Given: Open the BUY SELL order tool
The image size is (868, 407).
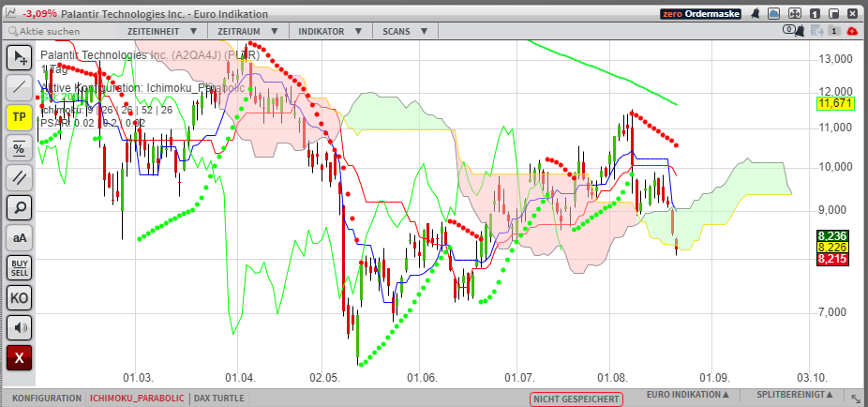Looking at the screenshot, I should click(20, 267).
